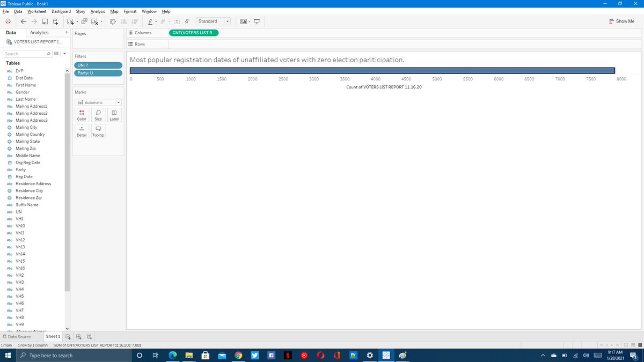
Task: Select the Party field in Tables
Action: click(x=20, y=169)
